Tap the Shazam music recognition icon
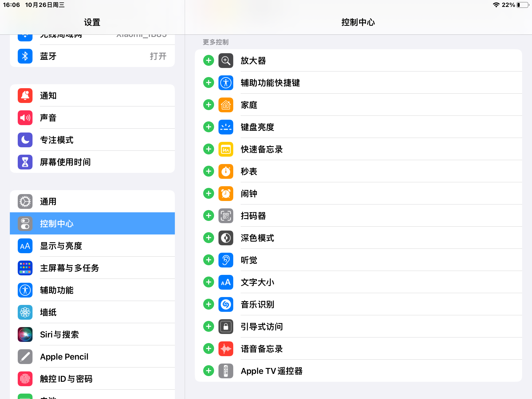 (226, 304)
